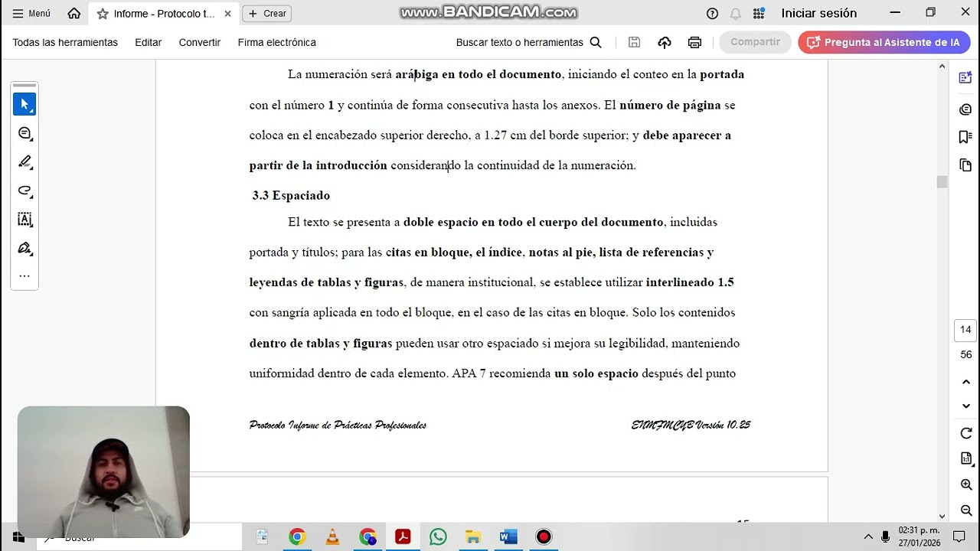
Task: Open Adobe Acrobat from taskbar
Action: coord(403,537)
